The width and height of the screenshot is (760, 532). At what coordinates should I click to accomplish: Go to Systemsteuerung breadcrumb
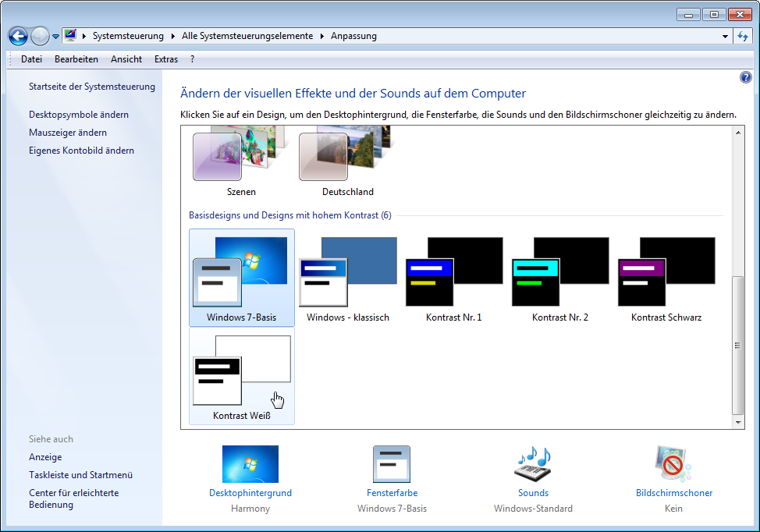(x=129, y=36)
